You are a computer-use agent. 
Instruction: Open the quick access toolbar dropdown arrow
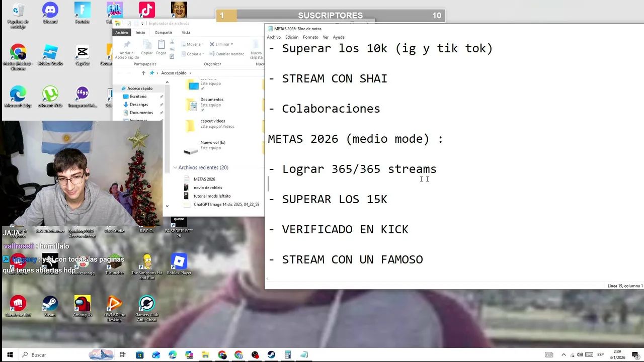pos(142,23)
